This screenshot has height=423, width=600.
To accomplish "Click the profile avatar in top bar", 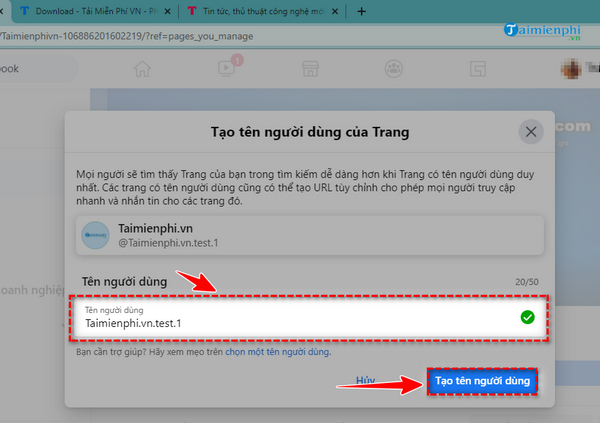I will 571,69.
